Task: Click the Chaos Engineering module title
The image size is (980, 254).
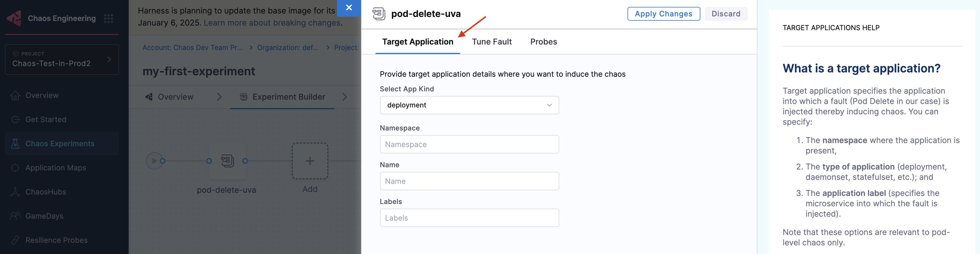Action: coord(62,18)
